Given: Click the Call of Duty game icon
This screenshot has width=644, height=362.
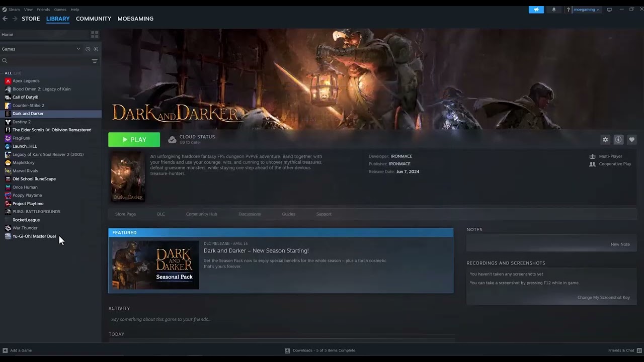Looking at the screenshot, I should (8, 97).
